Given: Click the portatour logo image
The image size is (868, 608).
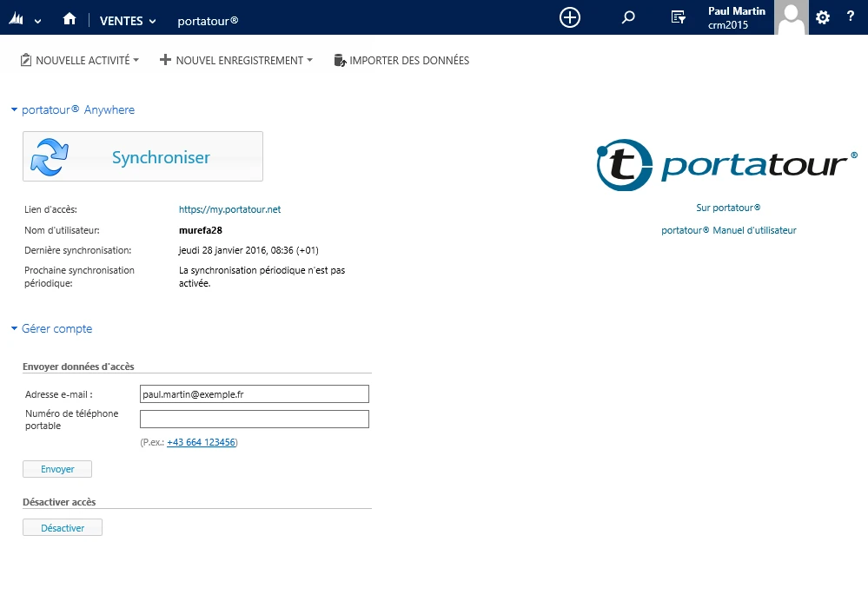Looking at the screenshot, I should click(727, 165).
